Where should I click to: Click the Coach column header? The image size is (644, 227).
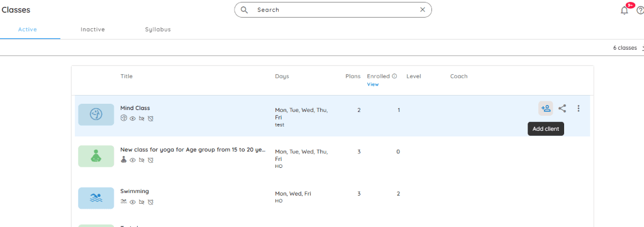[x=458, y=76]
